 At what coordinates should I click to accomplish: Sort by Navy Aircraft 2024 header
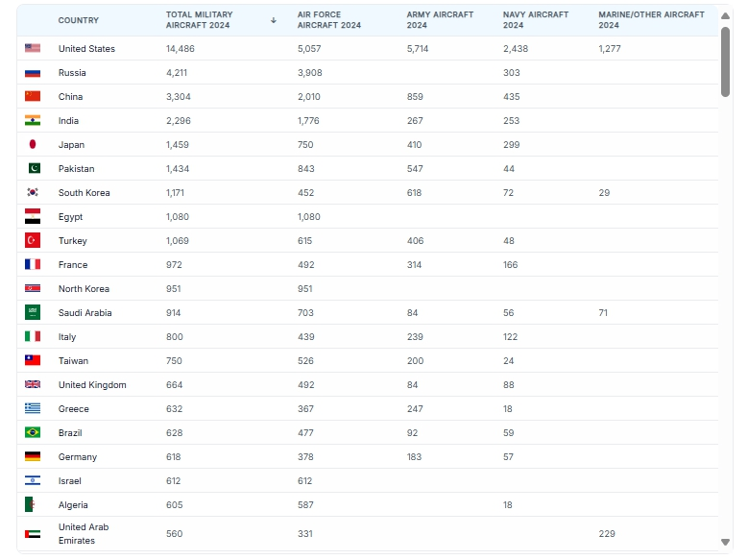click(x=535, y=20)
